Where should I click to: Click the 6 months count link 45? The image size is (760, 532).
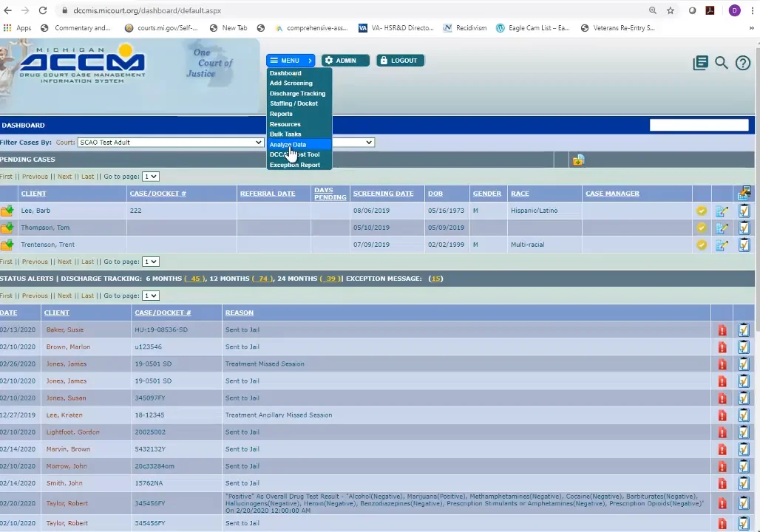(195, 279)
